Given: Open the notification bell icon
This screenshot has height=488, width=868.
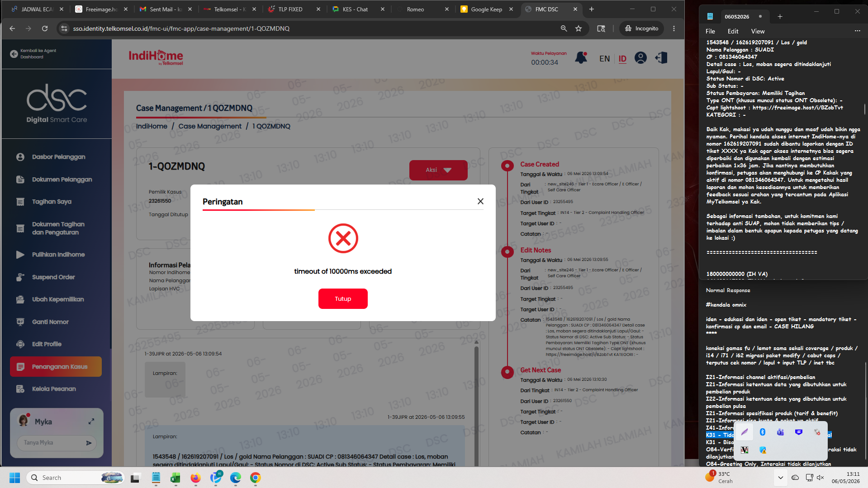Looking at the screenshot, I should (x=581, y=58).
